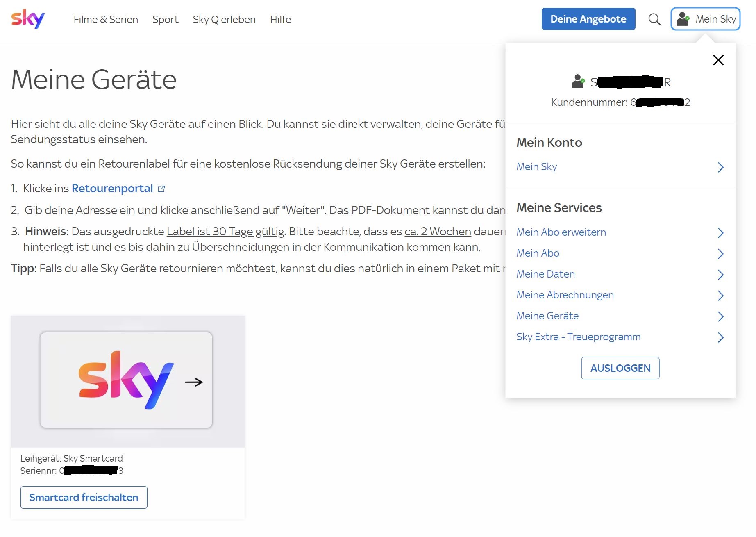Open Mein Abo from Meine Services
The height and width of the screenshot is (537, 756).
[x=537, y=253]
